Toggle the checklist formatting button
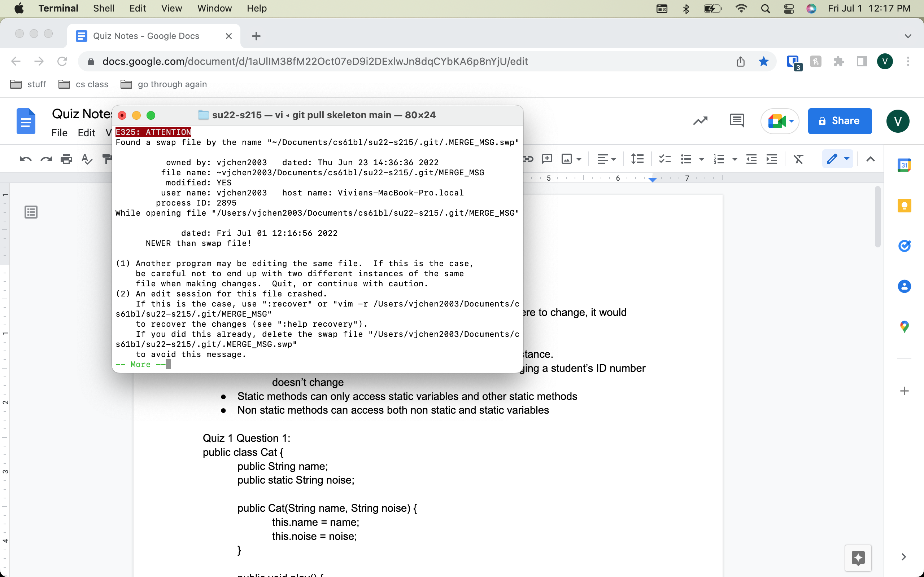This screenshot has height=577, width=924. 665,159
